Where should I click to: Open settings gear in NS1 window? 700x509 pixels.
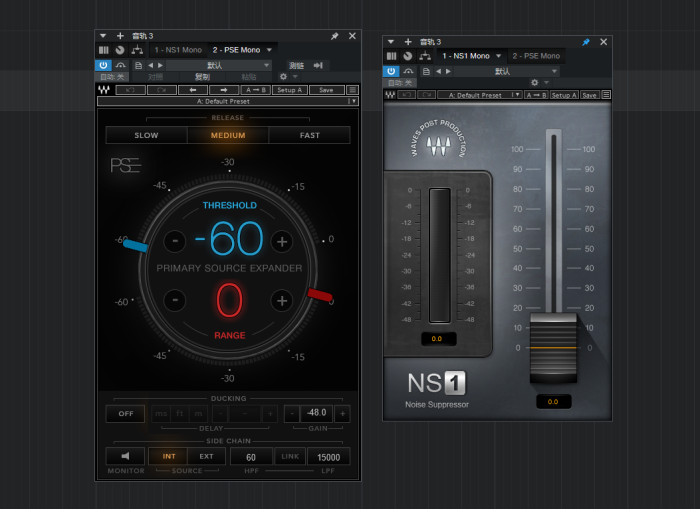coord(534,83)
